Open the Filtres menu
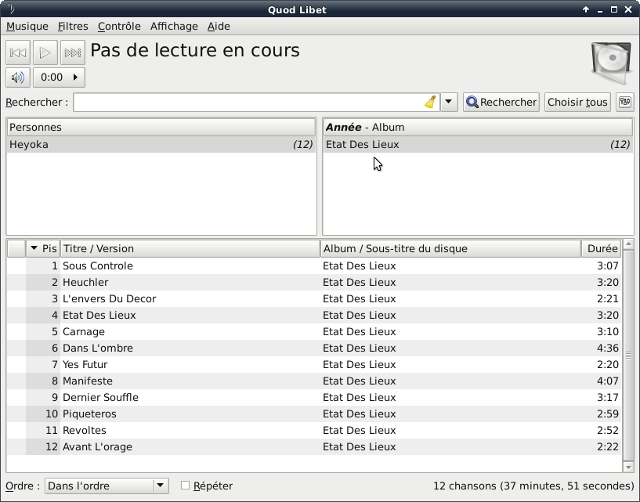This screenshot has width=640, height=502. tap(73, 26)
